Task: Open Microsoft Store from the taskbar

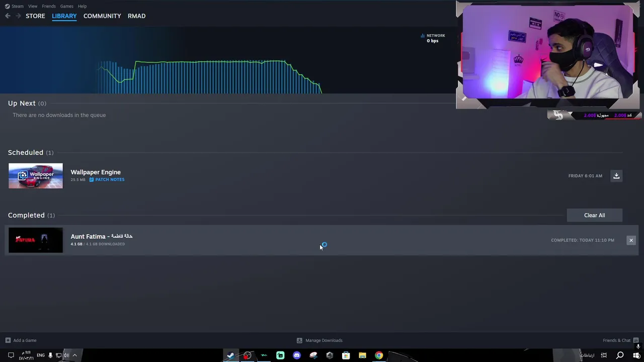Action: tap(346, 355)
